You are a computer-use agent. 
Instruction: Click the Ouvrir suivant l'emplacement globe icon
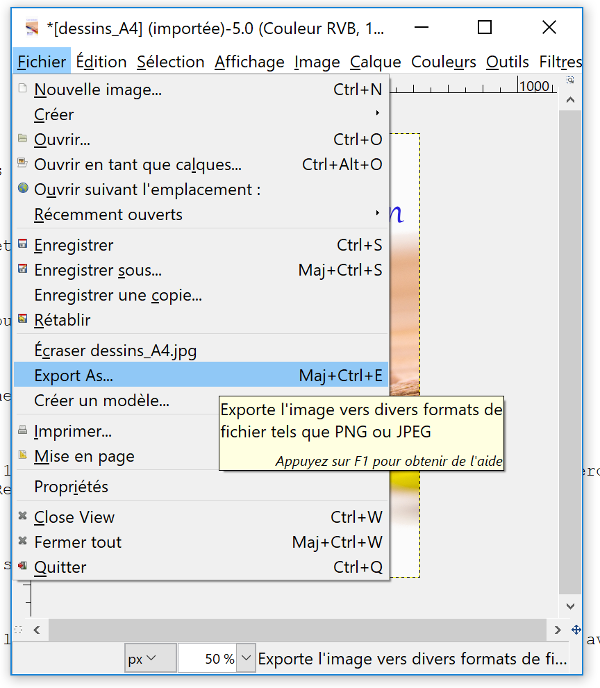coord(23,188)
